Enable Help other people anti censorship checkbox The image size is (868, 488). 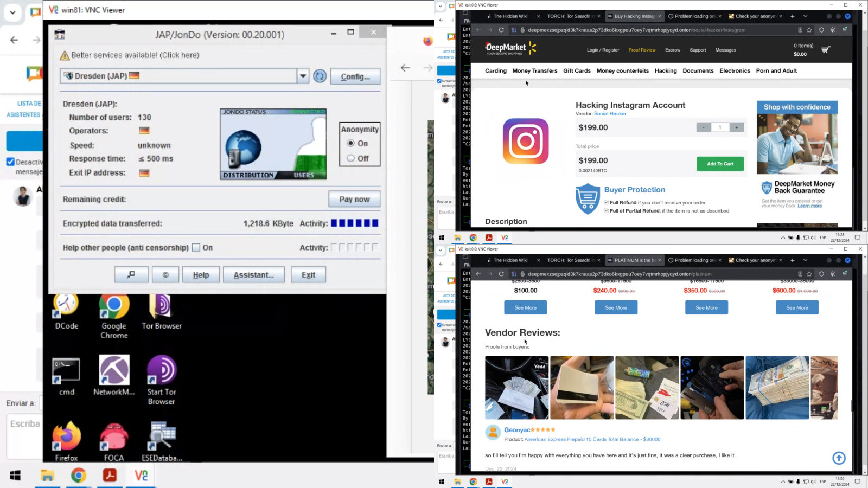196,247
